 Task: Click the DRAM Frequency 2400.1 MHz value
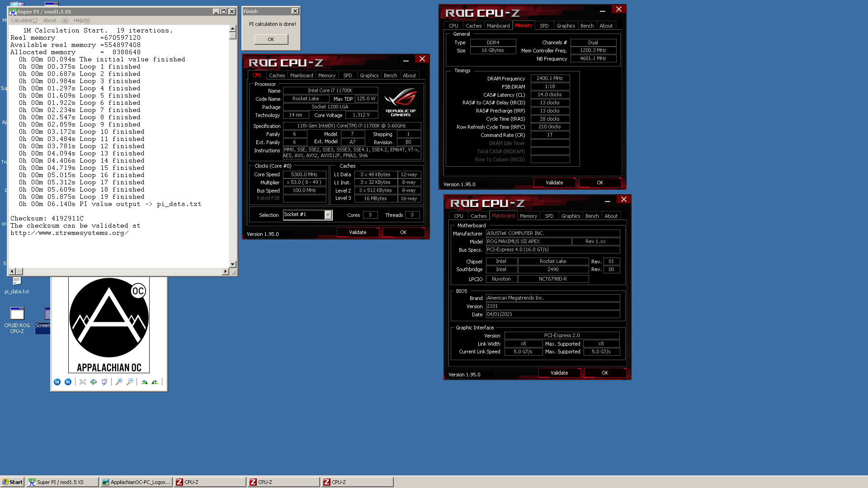coord(550,79)
